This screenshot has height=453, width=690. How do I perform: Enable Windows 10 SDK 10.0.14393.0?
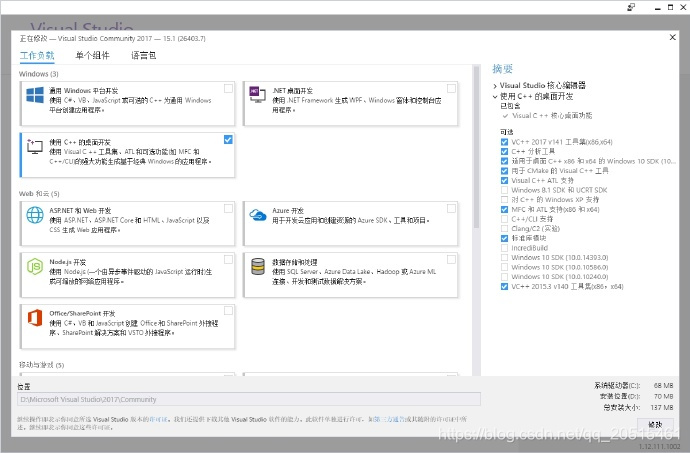pyautogui.click(x=504, y=258)
